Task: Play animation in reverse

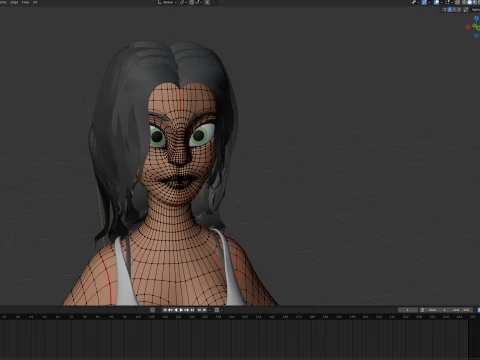Action: tap(176, 310)
